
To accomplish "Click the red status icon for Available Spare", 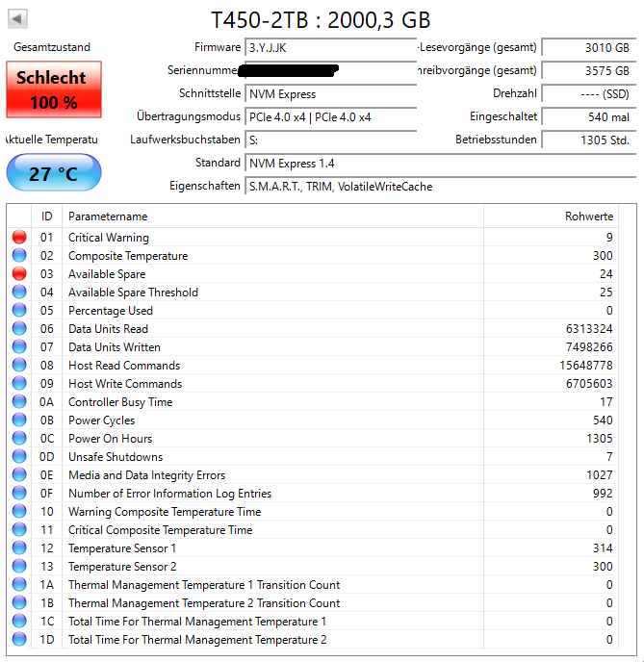I will [19, 273].
